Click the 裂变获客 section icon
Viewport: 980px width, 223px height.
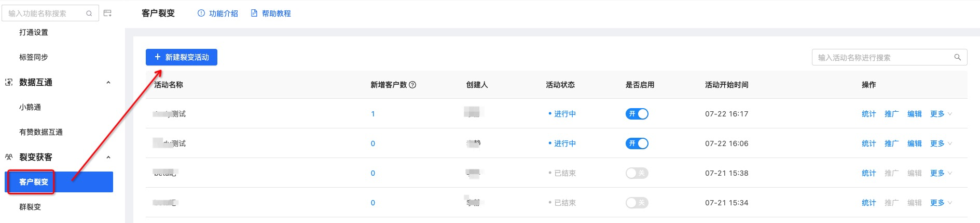point(9,157)
